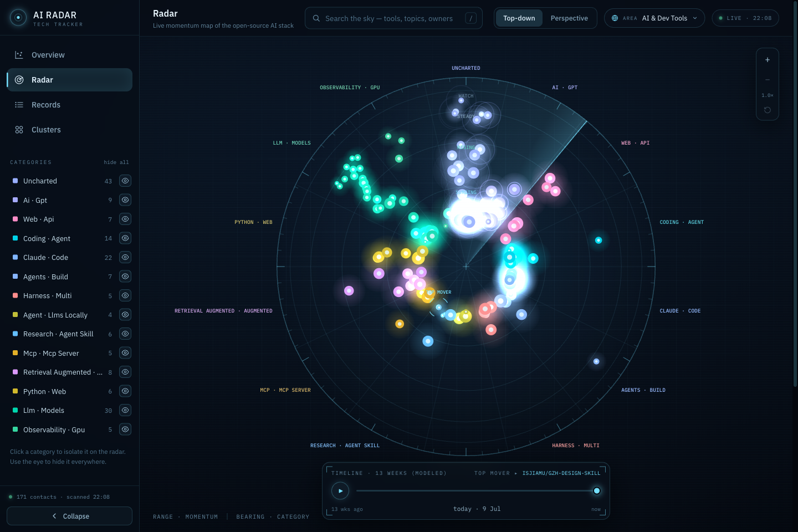Viewport: 798px width, 532px height.
Task: Click the eye icon for Python · Web
Action: (125, 391)
